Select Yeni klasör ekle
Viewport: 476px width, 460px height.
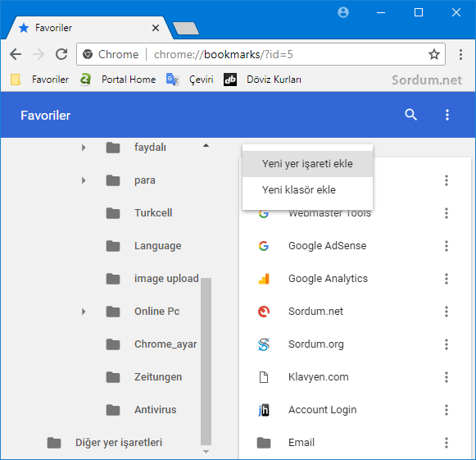pos(307,190)
